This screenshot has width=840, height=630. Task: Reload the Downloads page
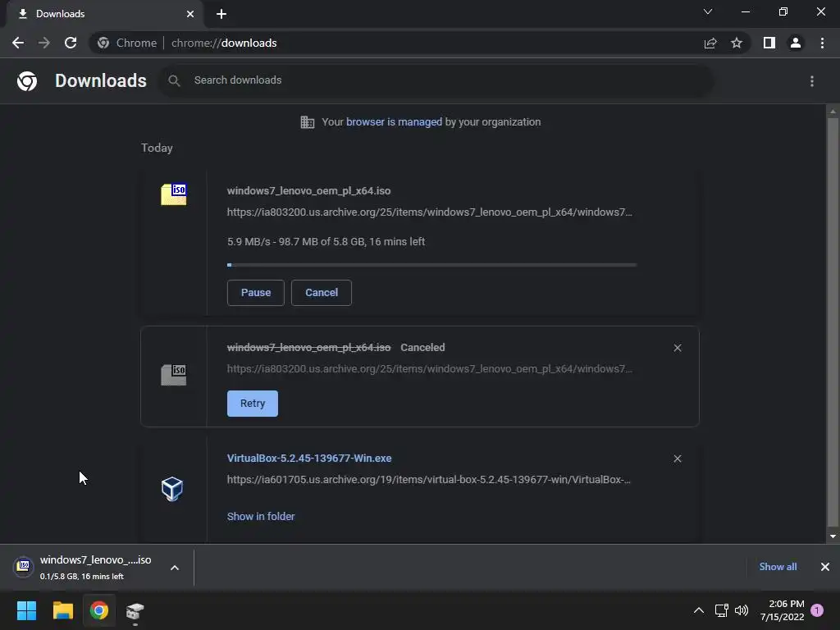pyautogui.click(x=71, y=43)
